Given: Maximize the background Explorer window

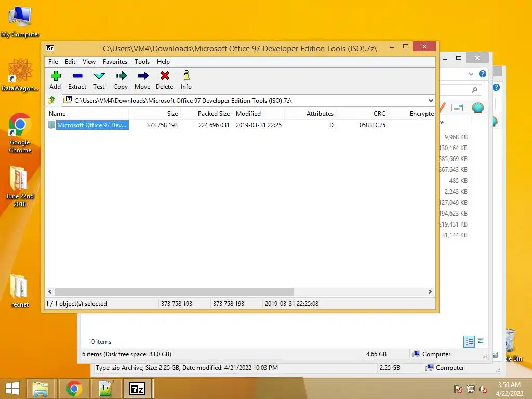Looking at the screenshot, I should [x=459, y=58].
